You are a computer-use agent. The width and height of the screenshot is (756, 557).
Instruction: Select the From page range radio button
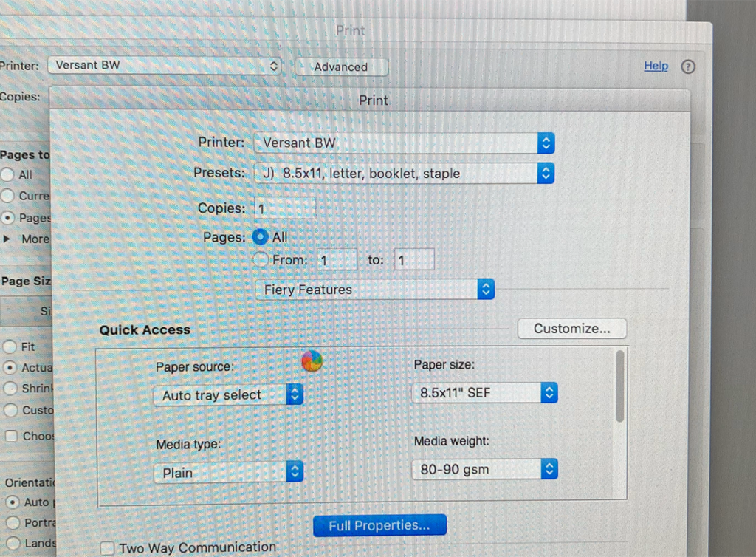point(261,259)
